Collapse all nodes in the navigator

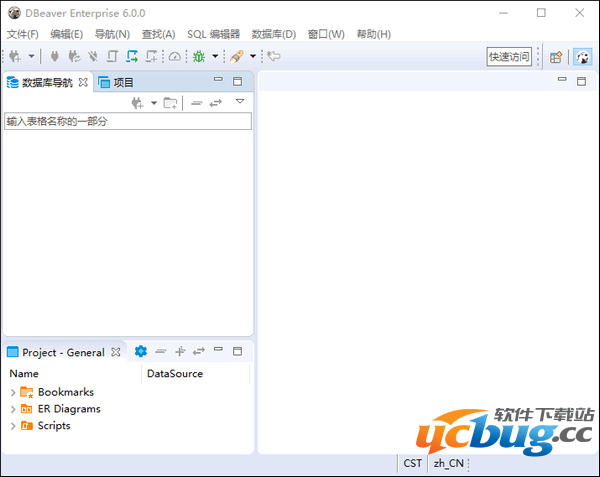pos(196,103)
